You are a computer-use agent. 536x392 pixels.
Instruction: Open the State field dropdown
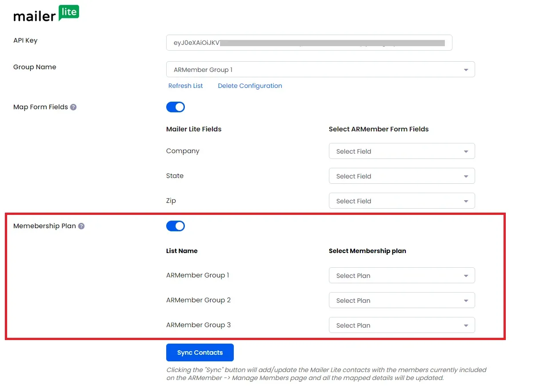coord(402,176)
